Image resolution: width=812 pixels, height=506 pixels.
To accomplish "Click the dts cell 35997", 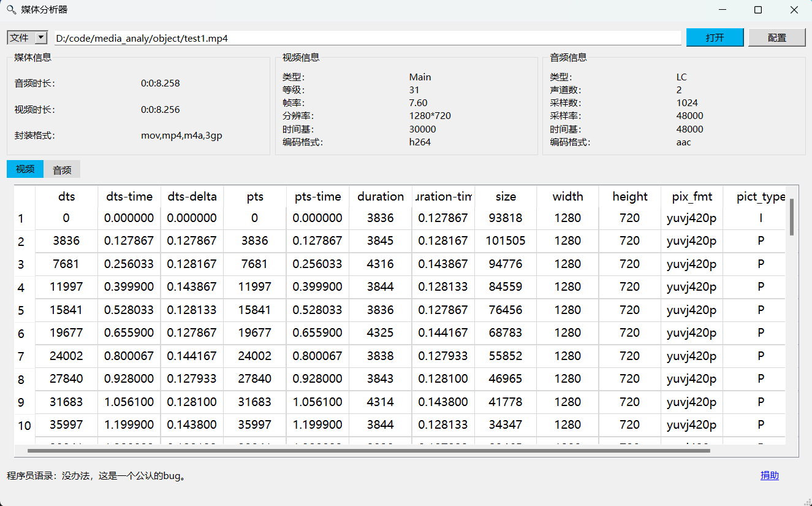I will point(67,424).
